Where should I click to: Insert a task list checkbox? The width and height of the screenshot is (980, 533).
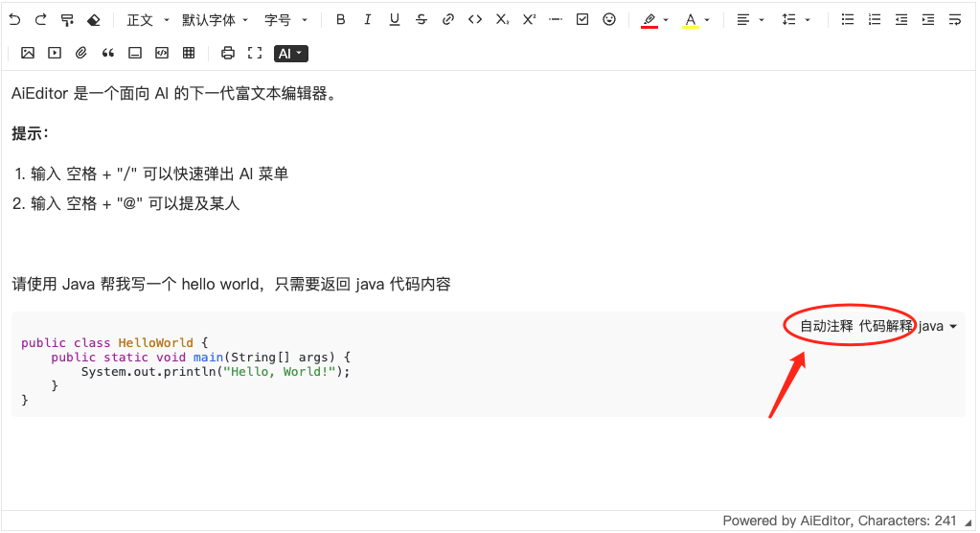tap(582, 20)
